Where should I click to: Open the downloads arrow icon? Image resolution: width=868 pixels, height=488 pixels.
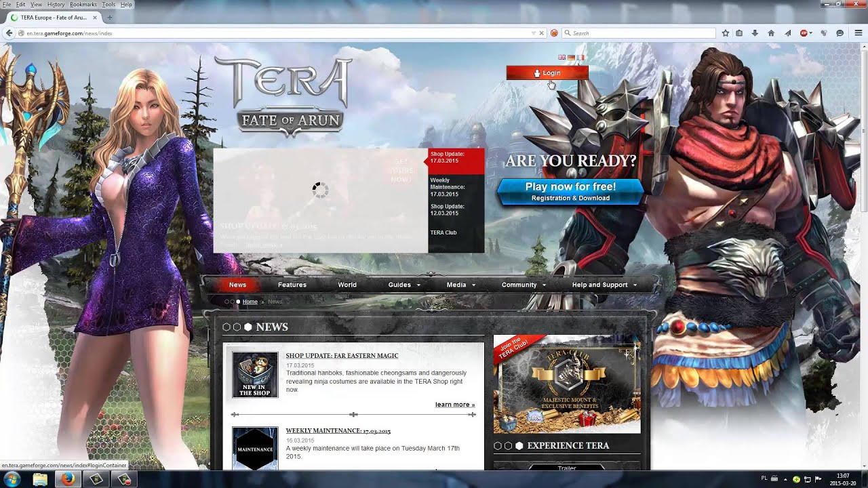click(x=755, y=33)
